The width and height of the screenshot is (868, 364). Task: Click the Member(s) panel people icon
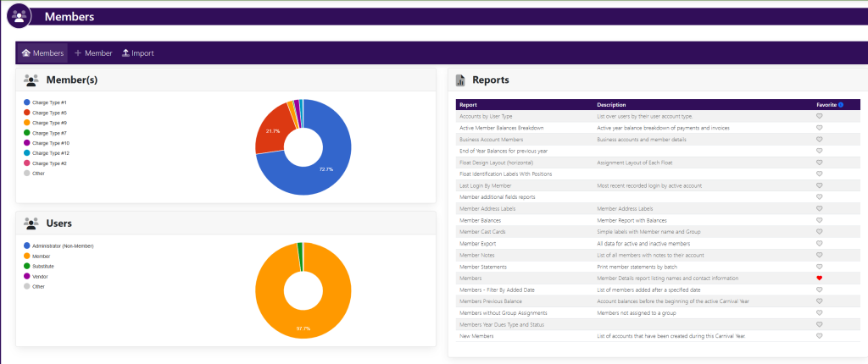click(x=31, y=80)
